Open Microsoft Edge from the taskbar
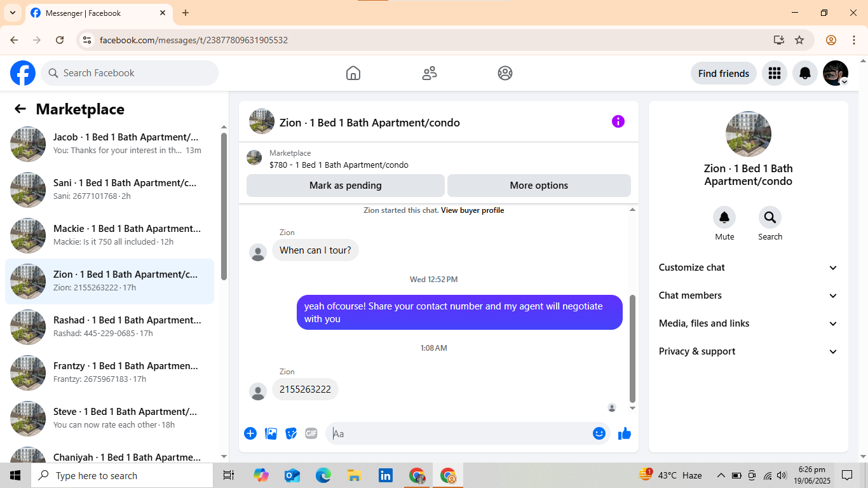The width and height of the screenshot is (868, 488). [x=323, y=475]
